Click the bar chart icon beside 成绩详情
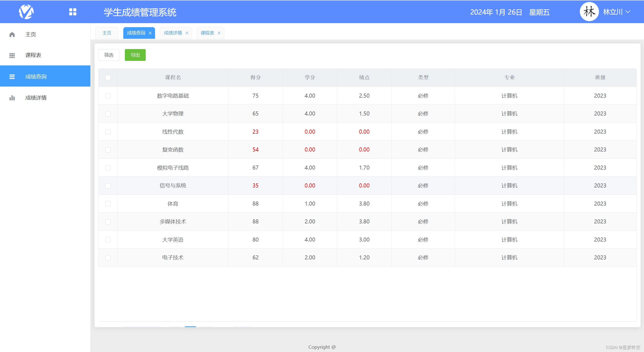Image resolution: width=644 pixels, height=352 pixels. click(x=12, y=98)
